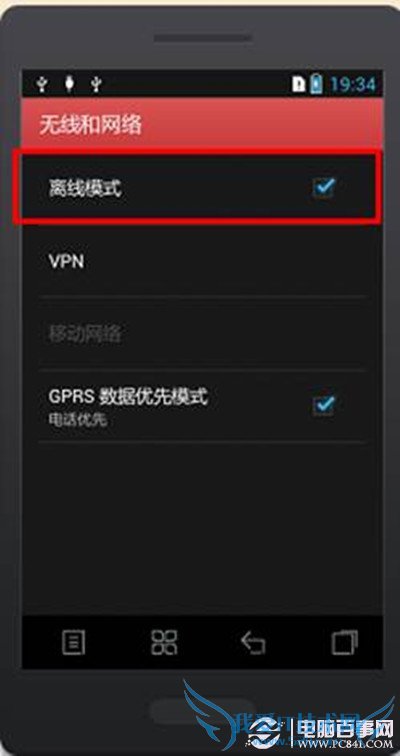The image size is (400, 756).
Task: Go back using the back arrow icon
Action: pos(253,643)
